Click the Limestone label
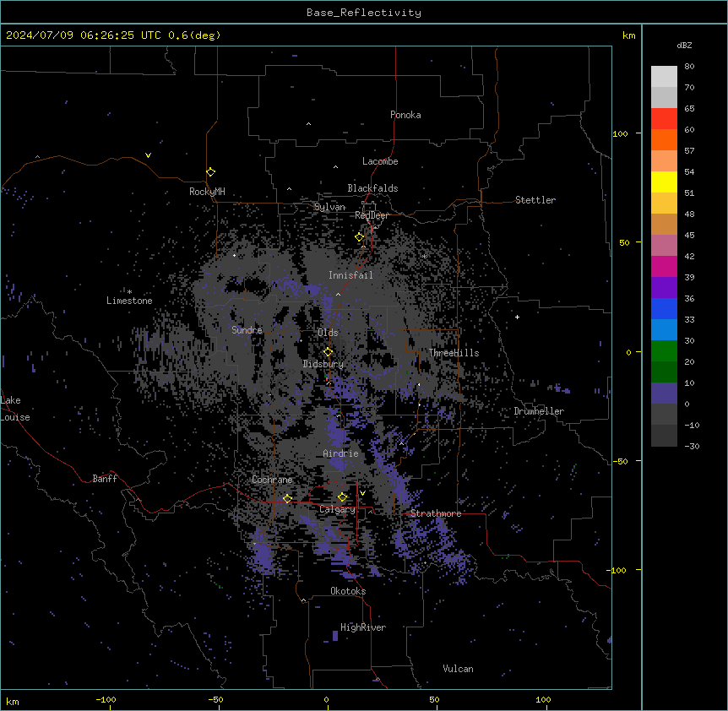The width and height of the screenshot is (728, 711). 129,301
